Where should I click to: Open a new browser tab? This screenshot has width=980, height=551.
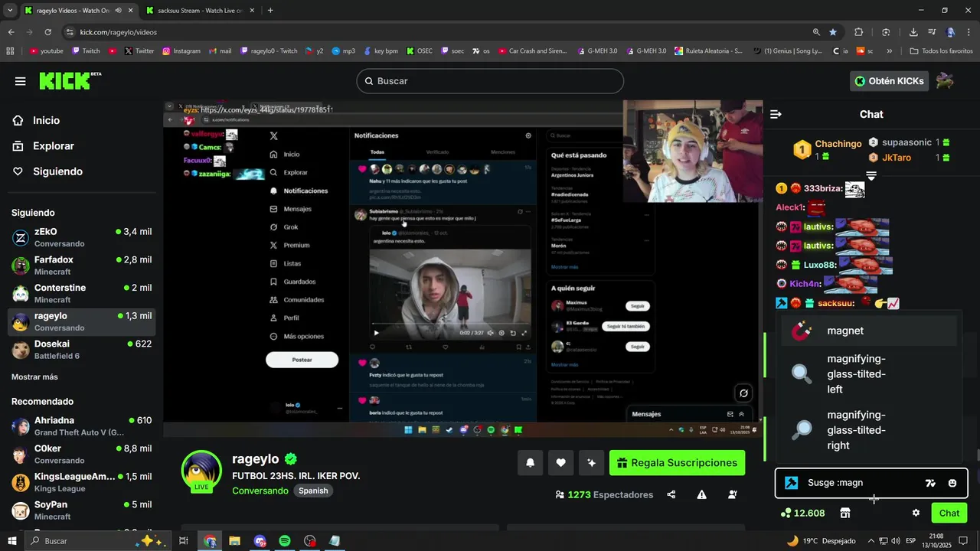pyautogui.click(x=270, y=11)
